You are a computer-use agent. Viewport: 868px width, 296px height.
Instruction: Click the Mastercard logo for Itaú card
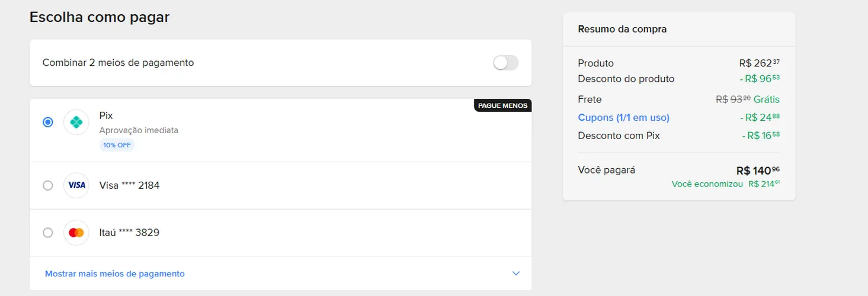76,233
